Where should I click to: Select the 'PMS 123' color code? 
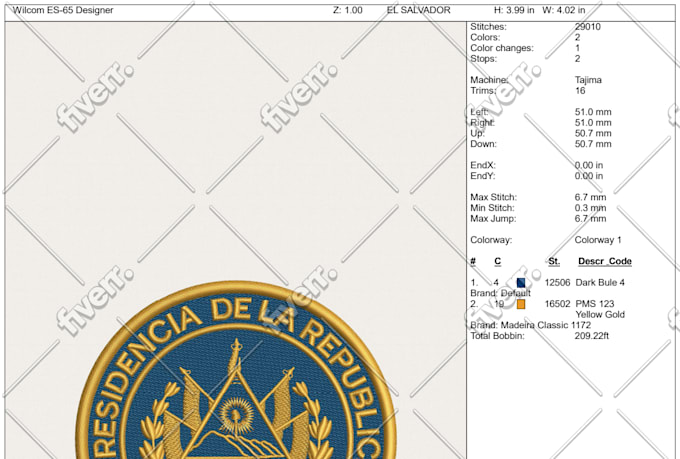click(595, 304)
